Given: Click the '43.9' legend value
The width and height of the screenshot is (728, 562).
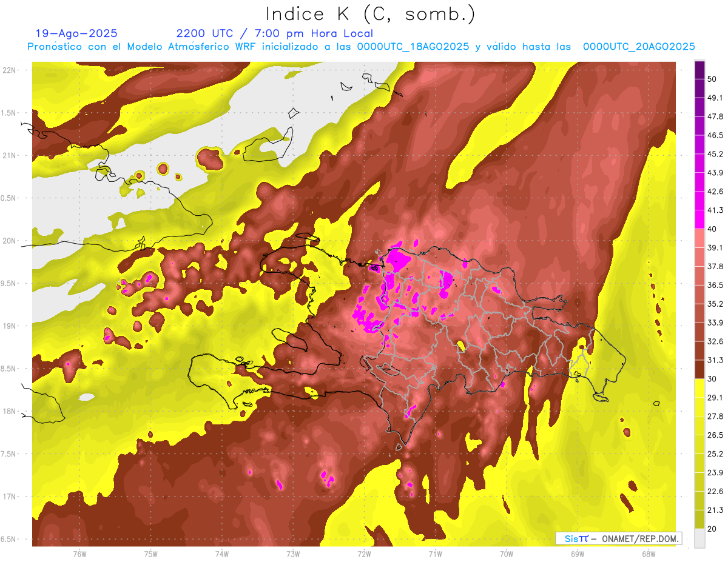Looking at the screenshot, I should click(715, 173).
